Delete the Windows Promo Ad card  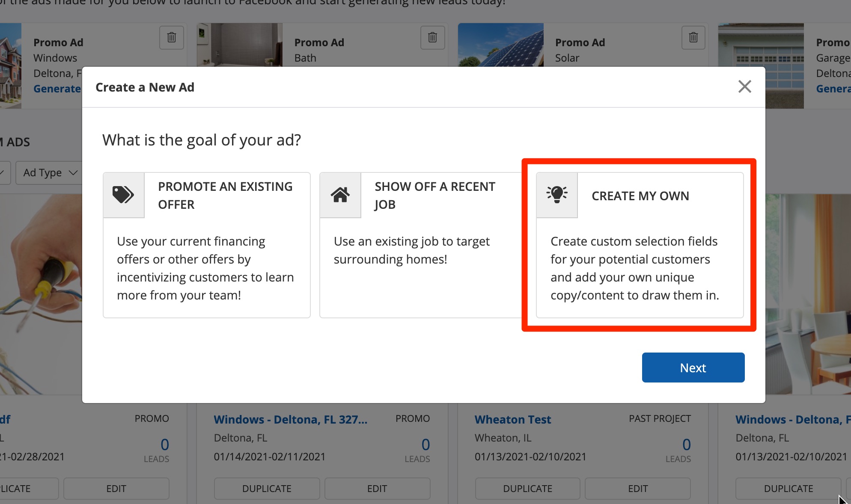tap(172, 38)
